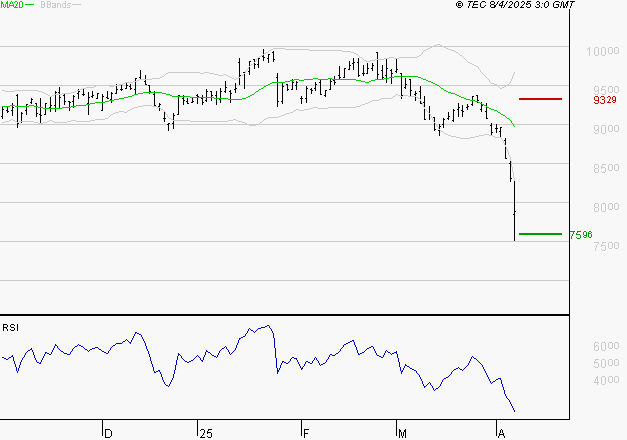Click the green support line at 7596
Screen dimensions: 627x440
[x=540, y=234]
